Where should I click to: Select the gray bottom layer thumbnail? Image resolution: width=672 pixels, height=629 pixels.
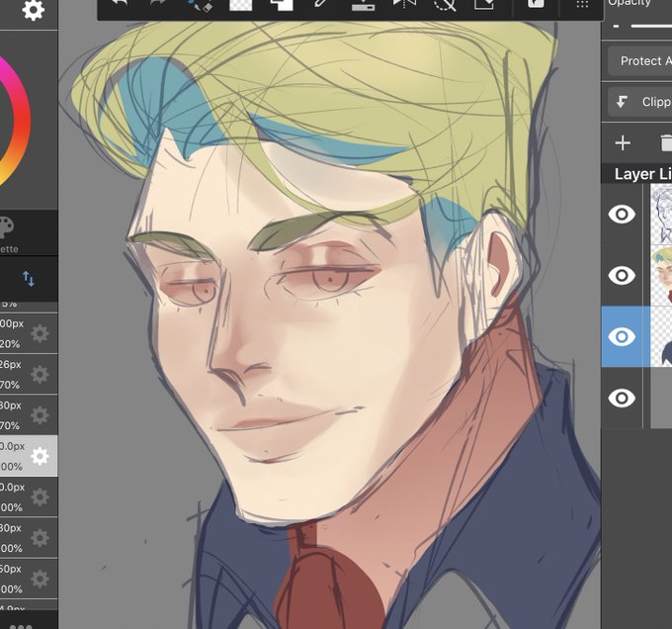point(661,398)
